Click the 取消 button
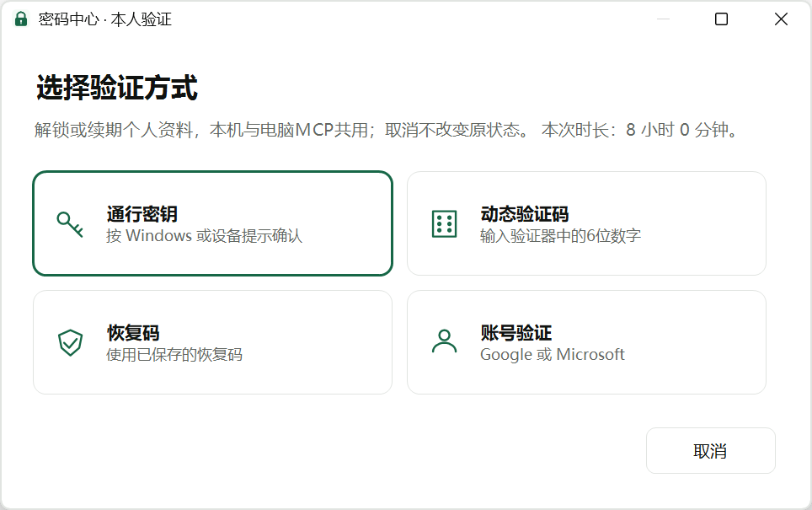Viewport: 812px width, 510px height. tap(711, 450)
